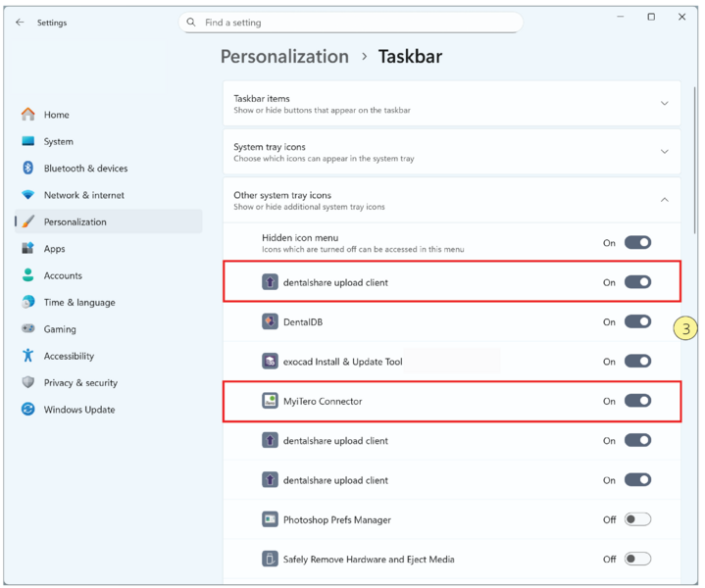Expand the System tray icons chevron
705x588 pixels.
(664, 152)
